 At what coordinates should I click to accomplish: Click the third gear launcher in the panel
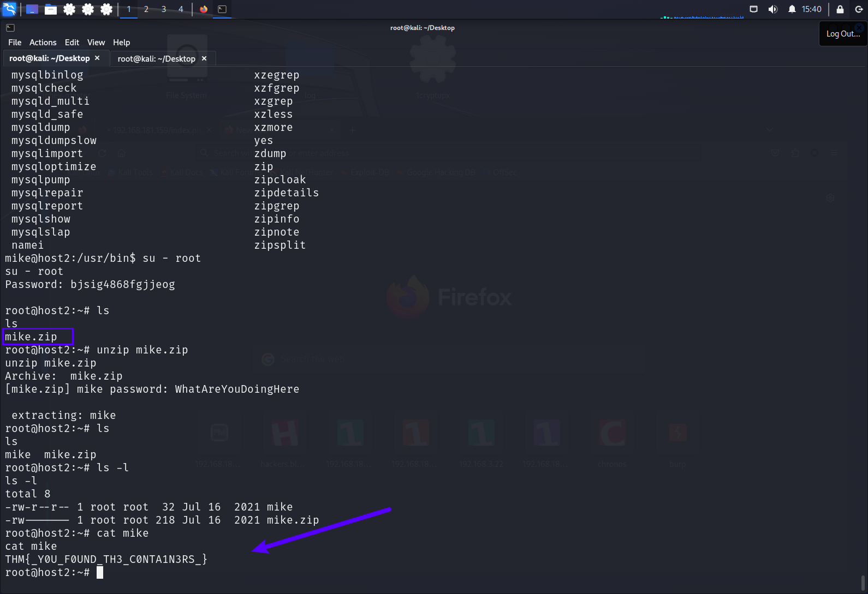pyautogui.click(x=106, y=9)
